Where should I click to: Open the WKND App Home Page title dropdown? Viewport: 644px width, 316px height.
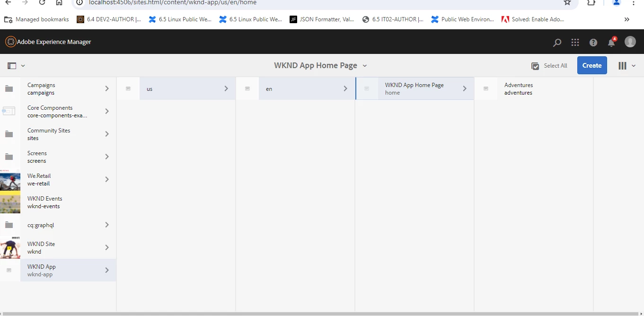click(365, 66)
